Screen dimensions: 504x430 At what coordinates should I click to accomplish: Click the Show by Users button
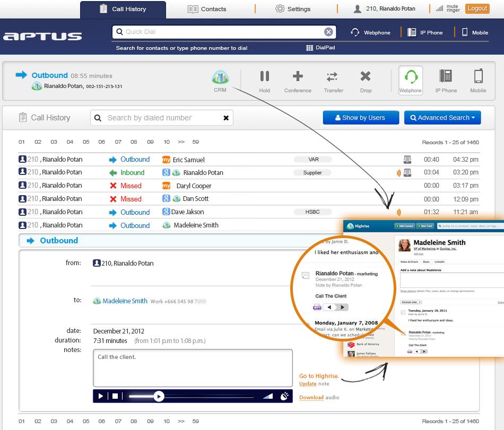(360, 118)
